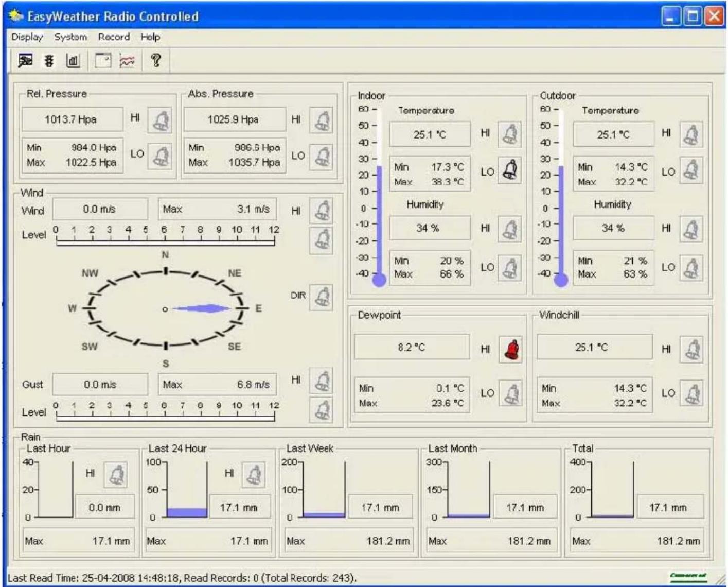Viewport: 728px width, 587px height.
Task: Open the Setup toolbar icon with magnifier
Action: point(25,61)
